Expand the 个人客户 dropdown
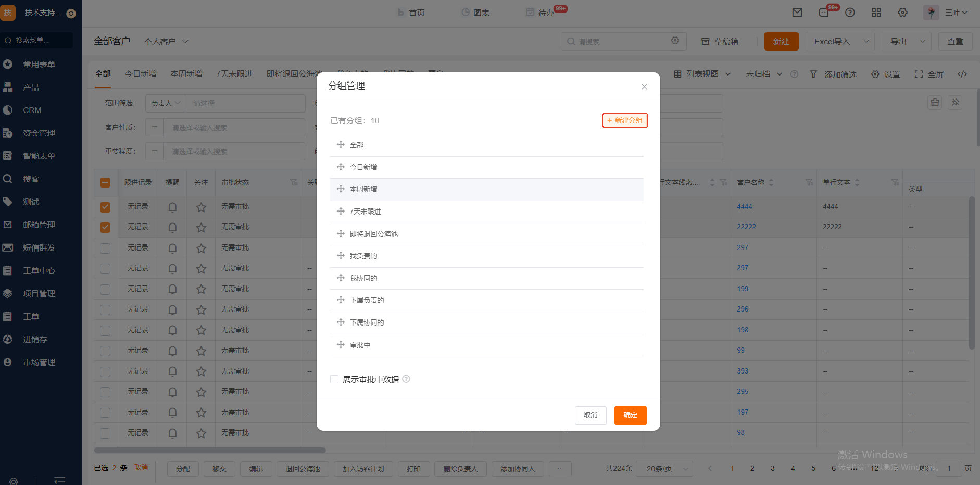Viewport: 980px width, 485px height. (166, 41)
